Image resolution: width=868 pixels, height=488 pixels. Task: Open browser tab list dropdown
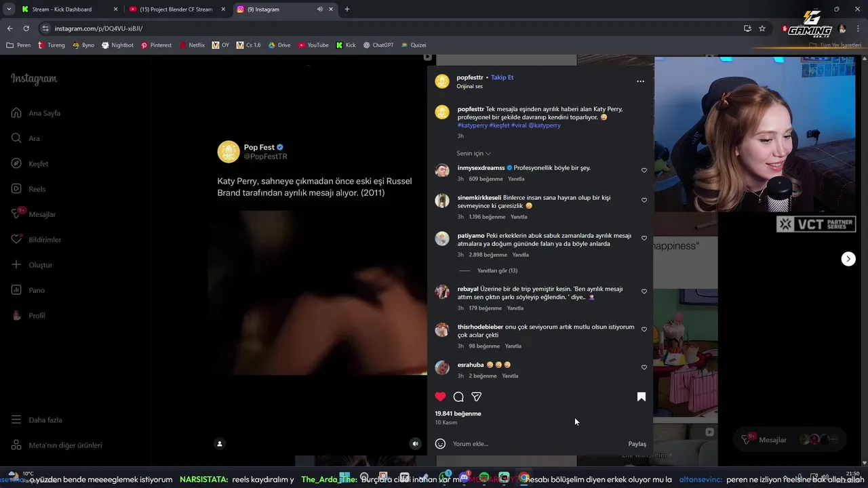[x=9, y=9]
